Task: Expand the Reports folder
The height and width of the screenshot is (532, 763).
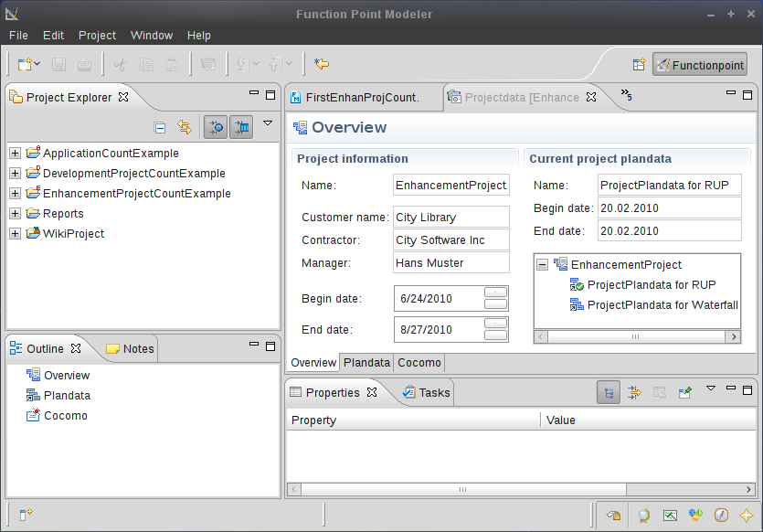Action: click(x=16, y=213)
